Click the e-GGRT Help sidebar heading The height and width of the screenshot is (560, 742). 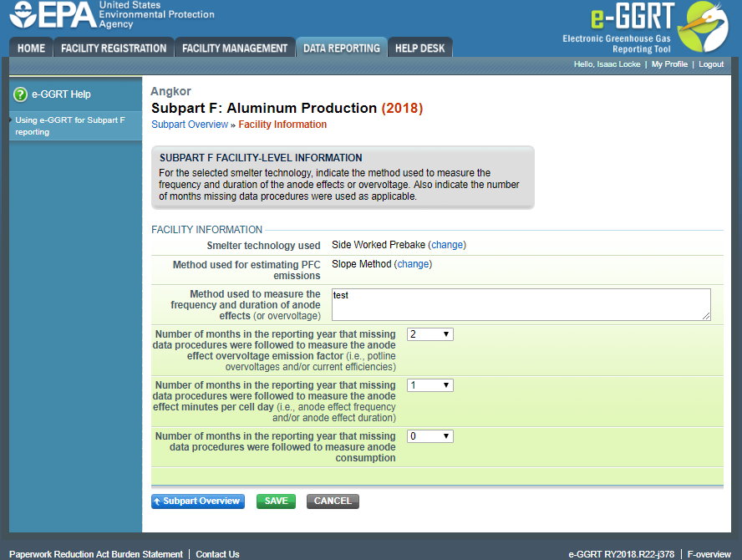pos(61,94)
